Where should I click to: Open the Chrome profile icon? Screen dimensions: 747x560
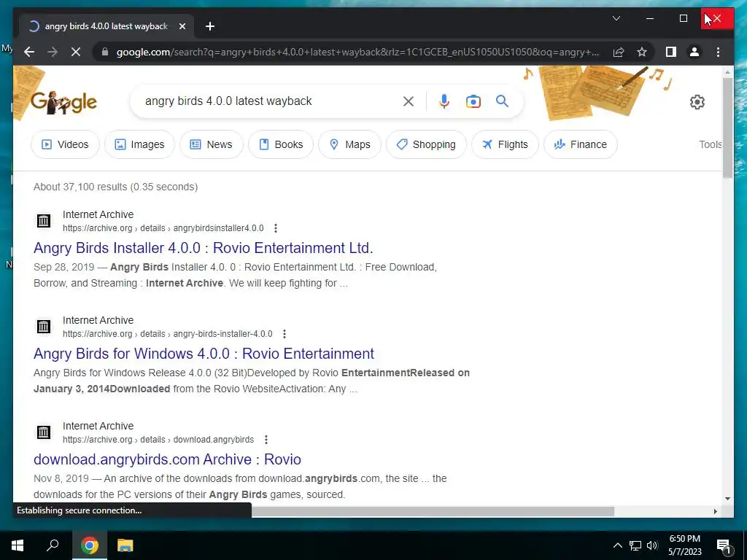(694, 52)
